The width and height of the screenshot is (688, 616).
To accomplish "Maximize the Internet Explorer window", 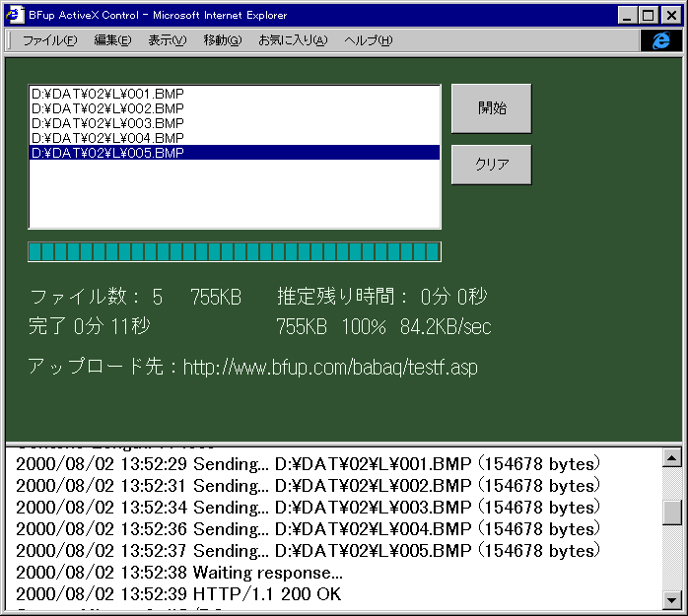I will (x=648, y=16).
